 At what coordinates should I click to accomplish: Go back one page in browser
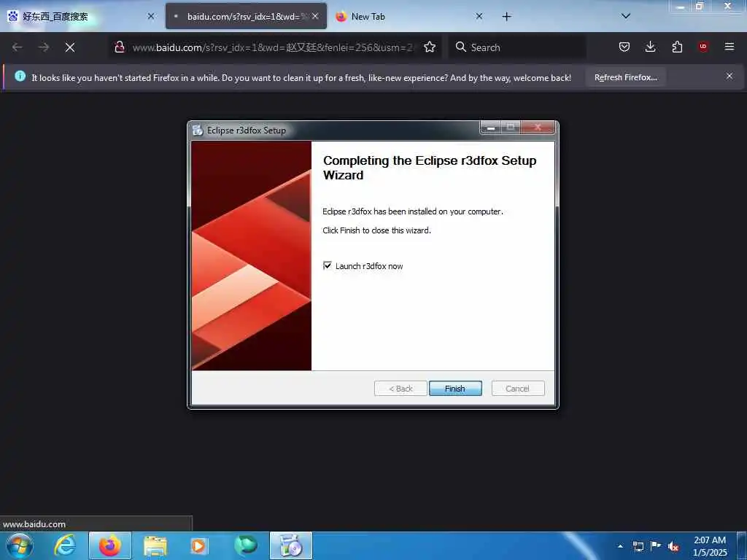(18, 47)
